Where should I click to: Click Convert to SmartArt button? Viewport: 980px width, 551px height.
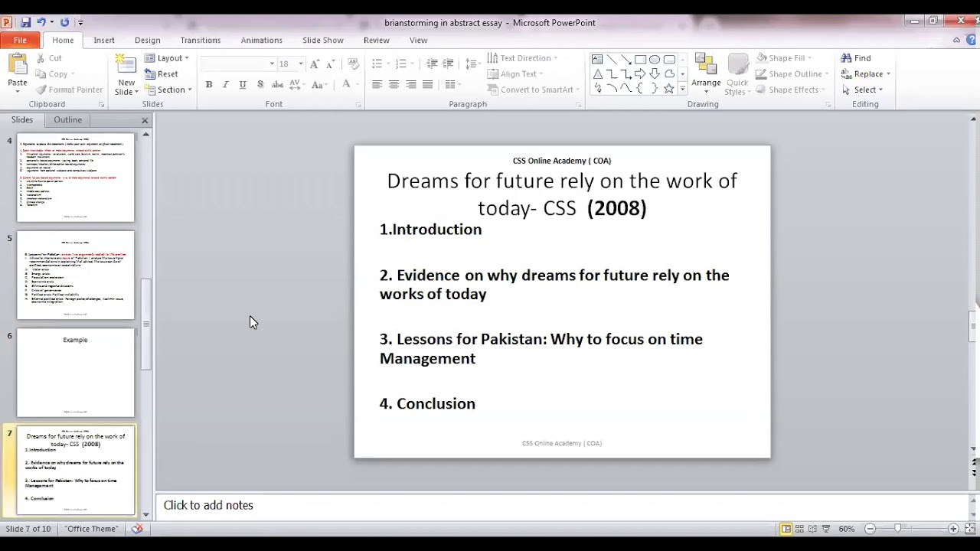point(532,90)
